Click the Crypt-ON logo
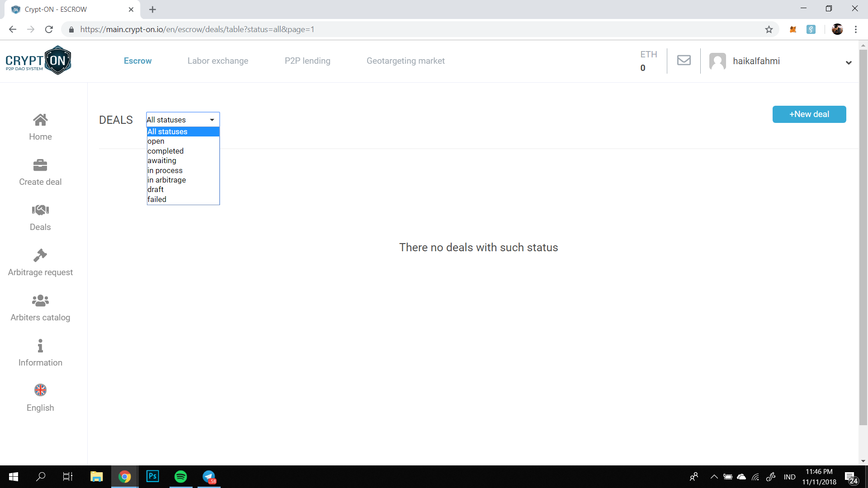 [38, 61]
